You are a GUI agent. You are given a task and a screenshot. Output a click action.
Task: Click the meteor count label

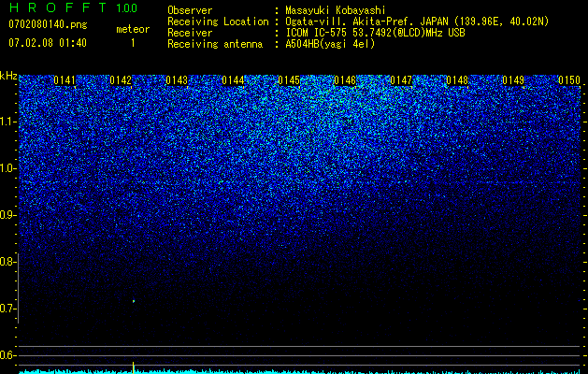point(133,29)
